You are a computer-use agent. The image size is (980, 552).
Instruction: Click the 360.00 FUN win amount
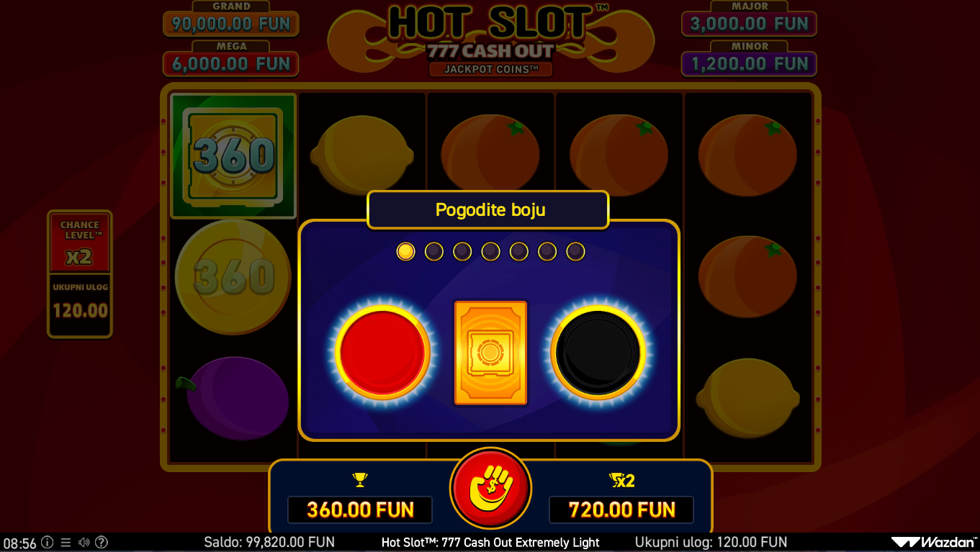360,510
